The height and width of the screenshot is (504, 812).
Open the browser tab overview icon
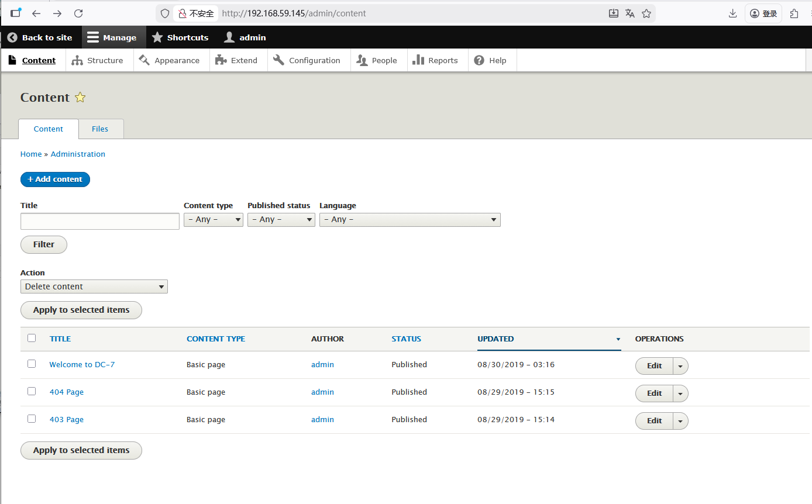(16, 13)
